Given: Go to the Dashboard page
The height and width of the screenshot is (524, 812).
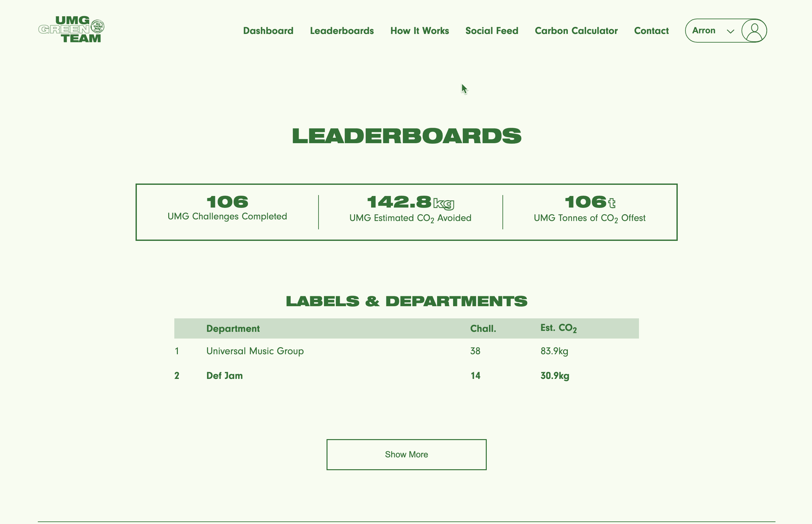Looking at the screenshot, I should pos(268,31).
